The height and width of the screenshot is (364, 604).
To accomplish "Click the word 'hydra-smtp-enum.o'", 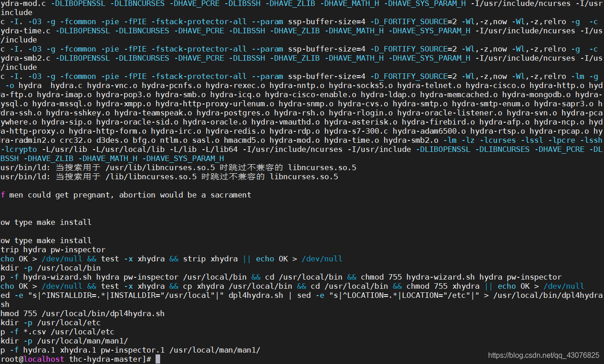I will pyautogui.click(x=491, y=104).
